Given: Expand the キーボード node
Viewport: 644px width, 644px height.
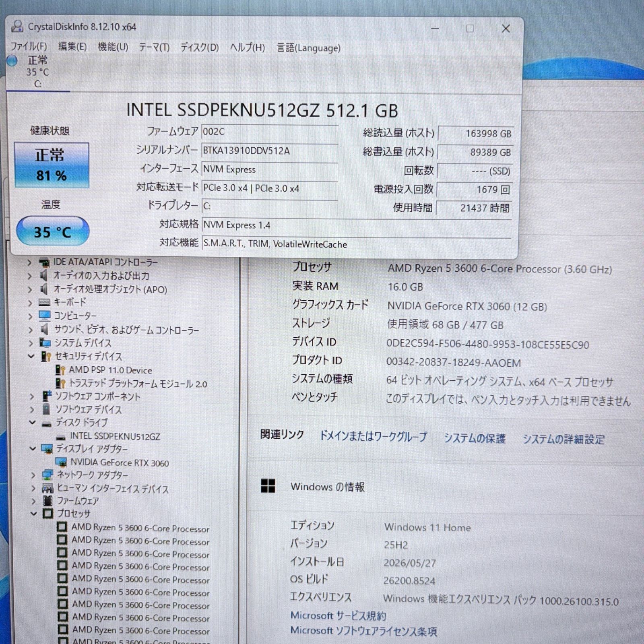Looking at the screenshot, I should [x=30, y=302].
